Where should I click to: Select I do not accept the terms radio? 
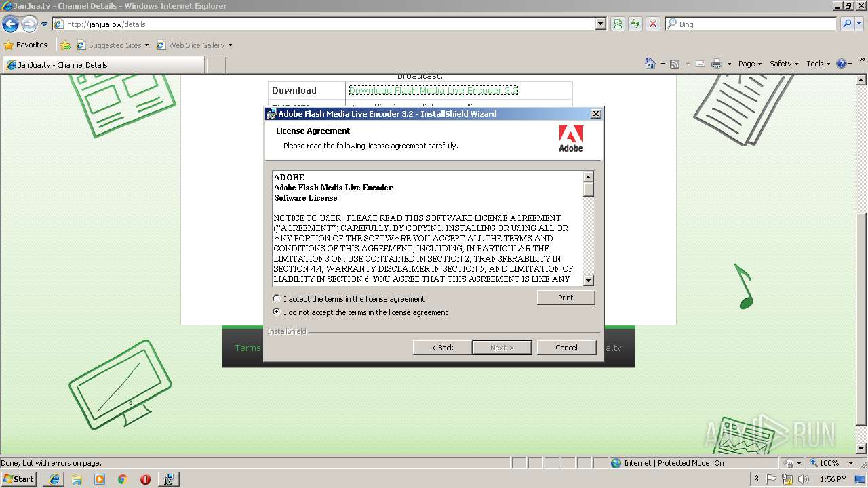click(x=277, y=312)
